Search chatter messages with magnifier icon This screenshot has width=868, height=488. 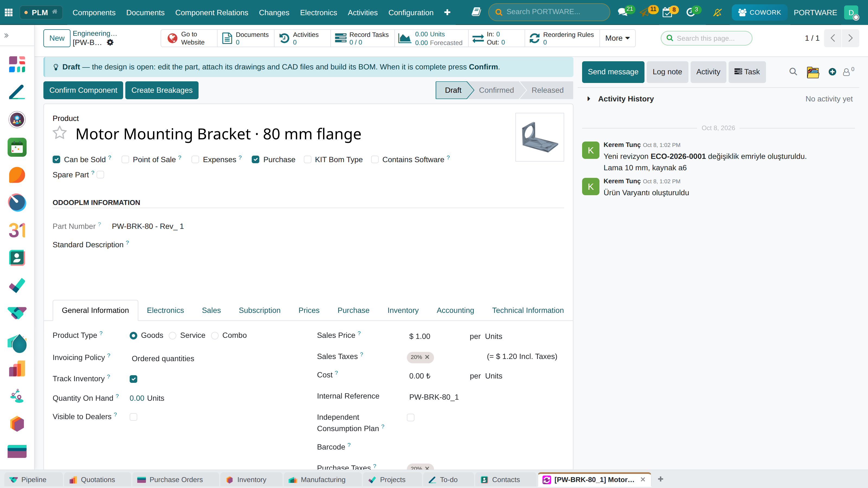coord(793,72)
